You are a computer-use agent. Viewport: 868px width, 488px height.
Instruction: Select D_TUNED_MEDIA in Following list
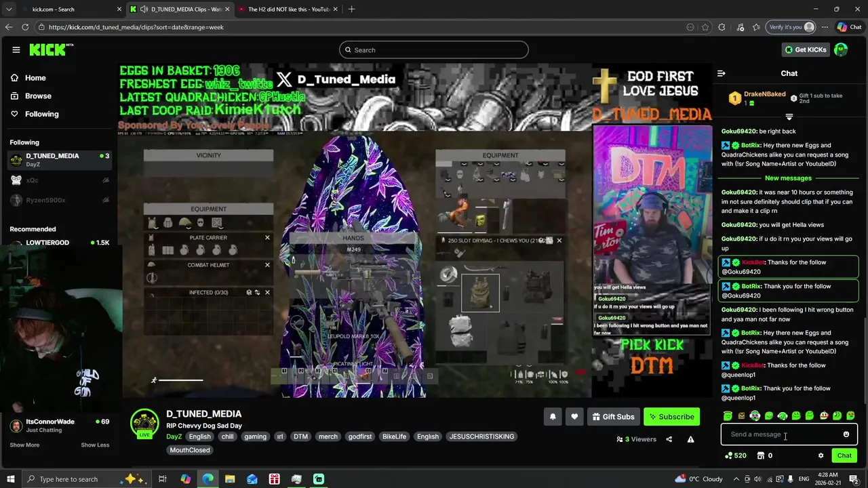tap(59, 160)
